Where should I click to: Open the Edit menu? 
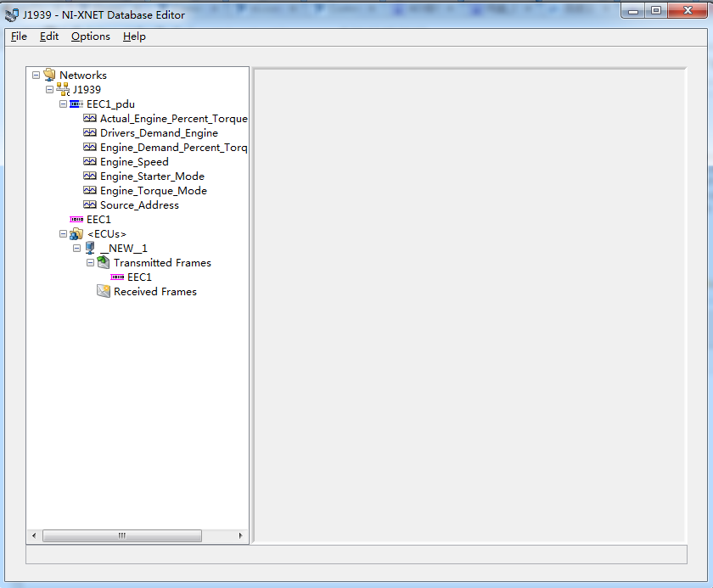(49, 36)
